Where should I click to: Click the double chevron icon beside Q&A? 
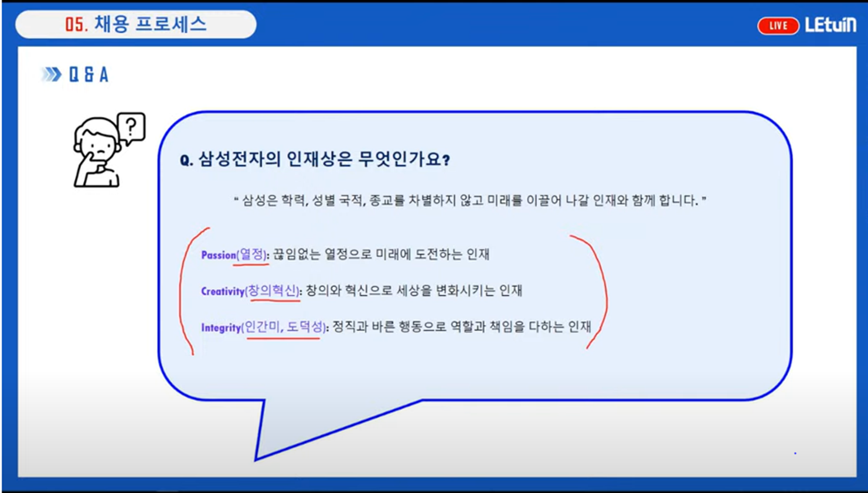52,74
